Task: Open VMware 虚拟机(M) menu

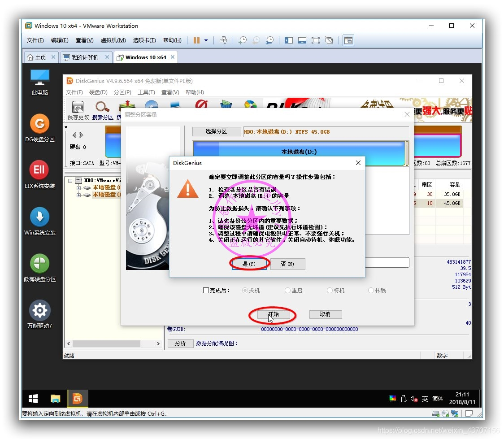Action: point(113,40)
